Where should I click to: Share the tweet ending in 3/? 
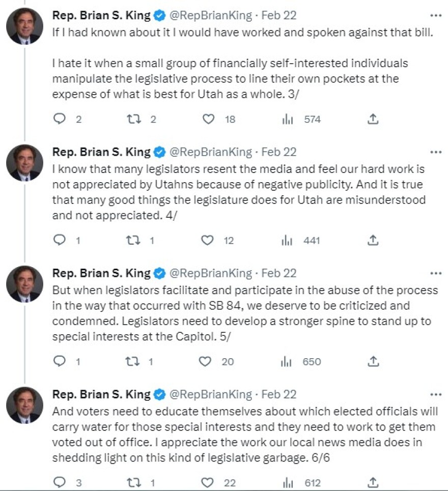373,119
